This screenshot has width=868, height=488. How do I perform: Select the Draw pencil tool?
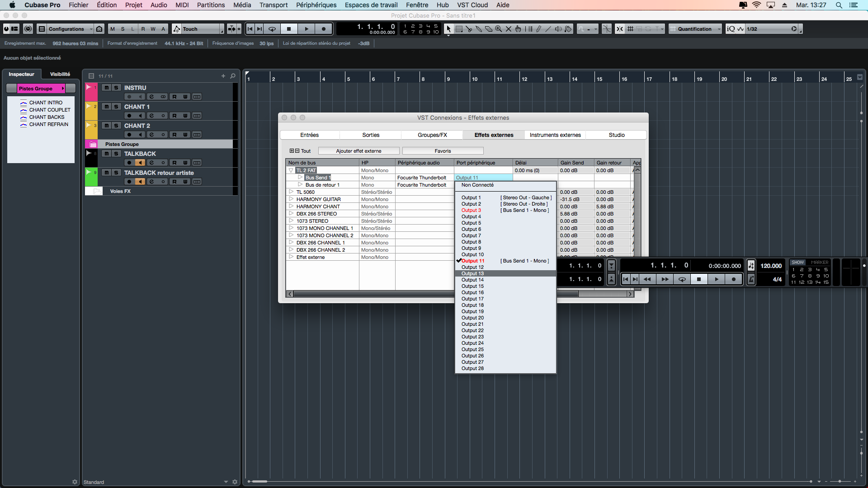tap(539, 28)
